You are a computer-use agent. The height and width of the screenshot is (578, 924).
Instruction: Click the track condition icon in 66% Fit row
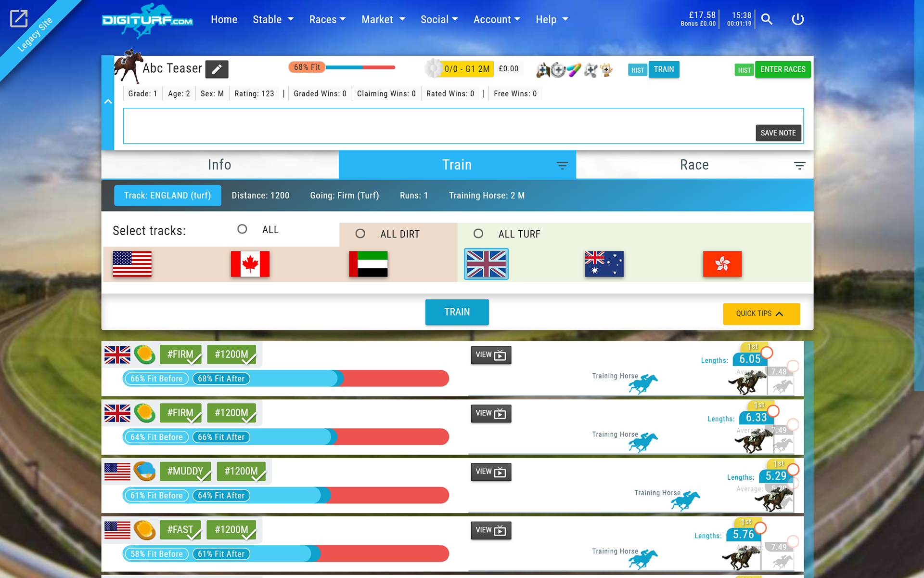tap(144, 355)
